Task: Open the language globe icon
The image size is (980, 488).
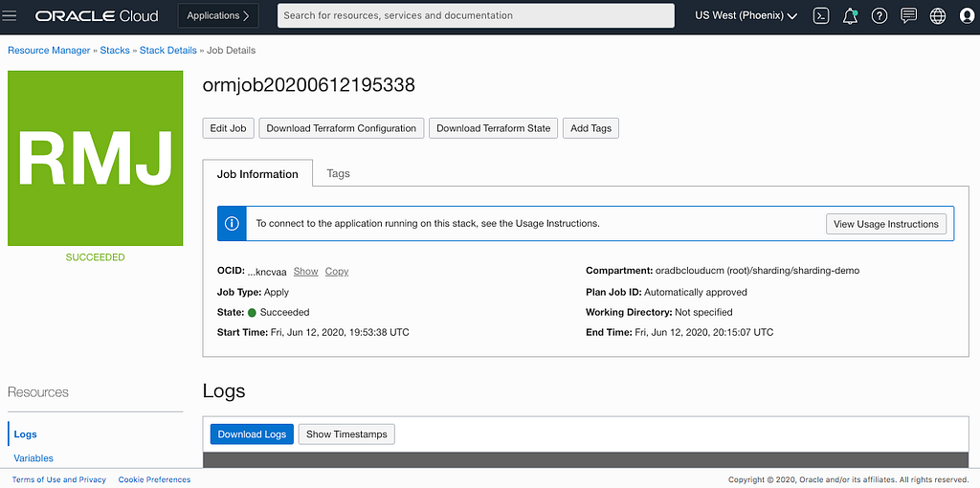Action: point(938,16)
